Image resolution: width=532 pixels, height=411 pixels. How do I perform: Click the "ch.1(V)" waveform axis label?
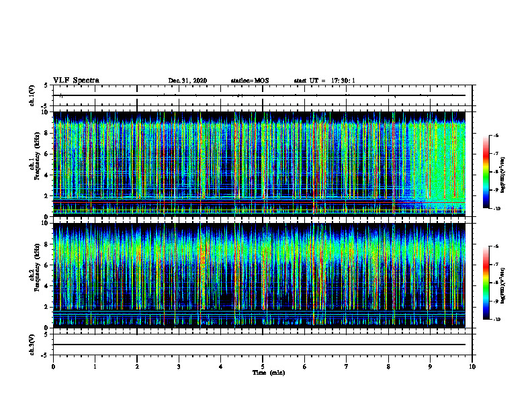tap(32, 95)
